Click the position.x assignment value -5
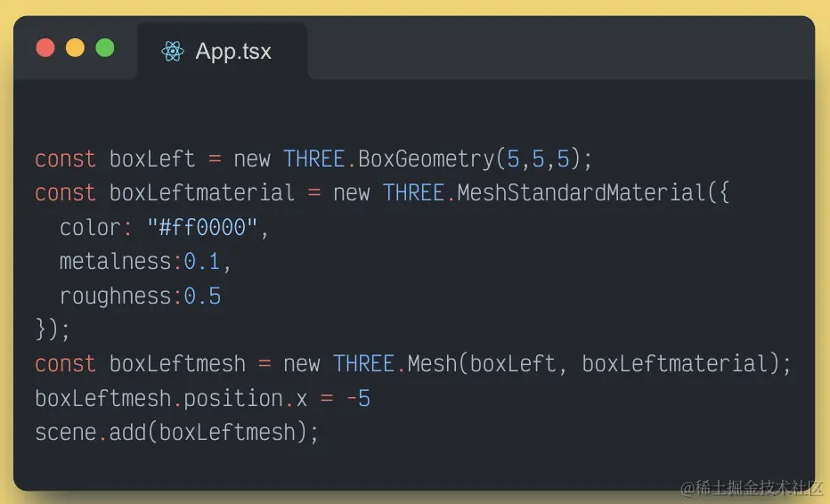 (x=358, y=398)
